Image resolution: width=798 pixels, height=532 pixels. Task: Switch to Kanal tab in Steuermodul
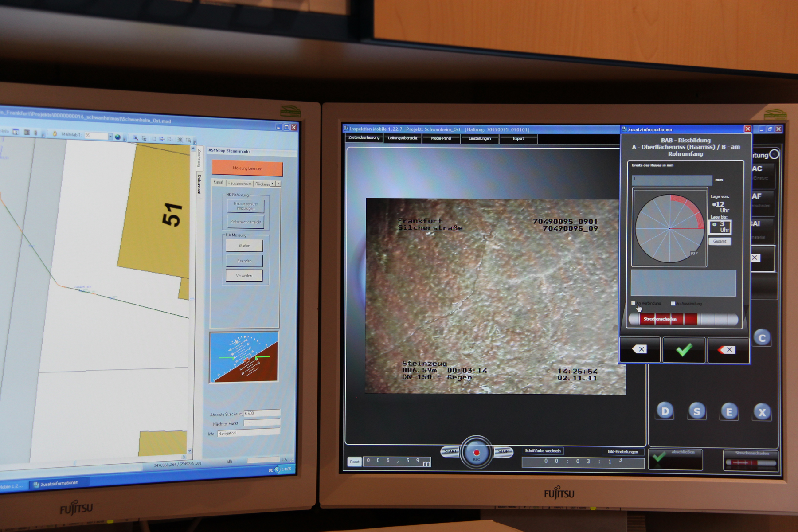click(x=218, y=182)
